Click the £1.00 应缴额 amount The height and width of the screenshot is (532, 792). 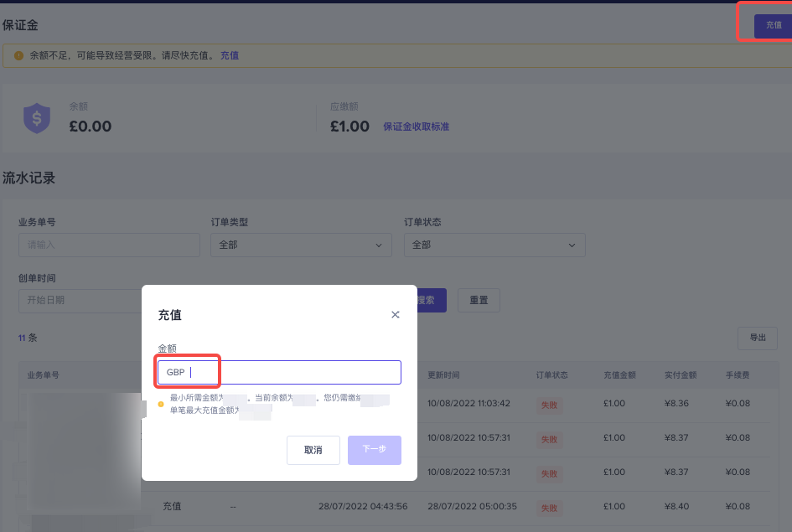click(349, 127)
